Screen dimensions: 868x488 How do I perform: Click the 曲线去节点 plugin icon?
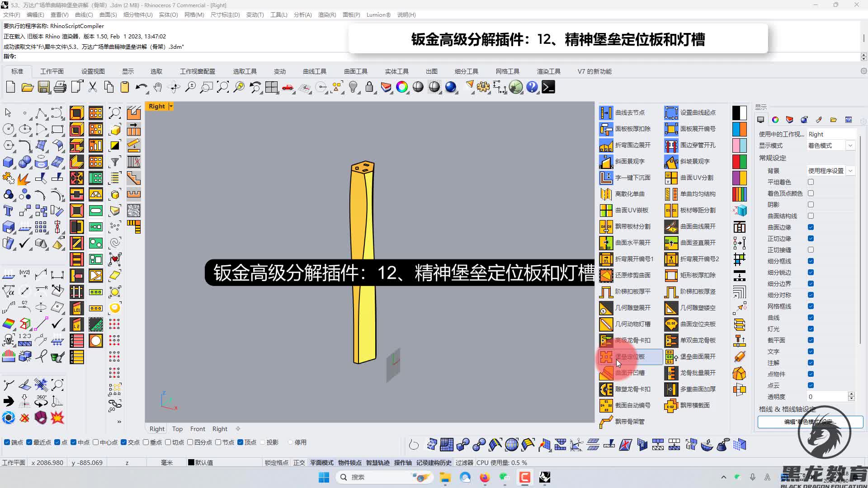coord(606,113)
